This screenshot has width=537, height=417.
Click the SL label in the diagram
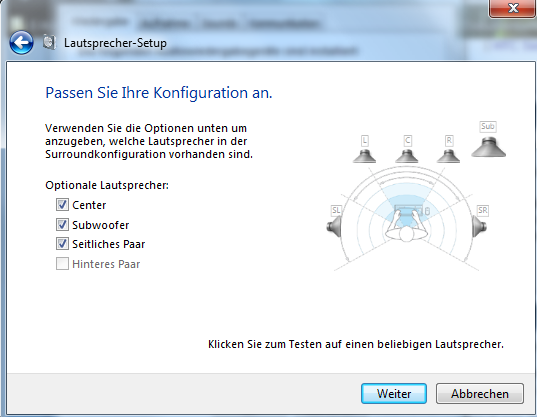tap(336, 210)
